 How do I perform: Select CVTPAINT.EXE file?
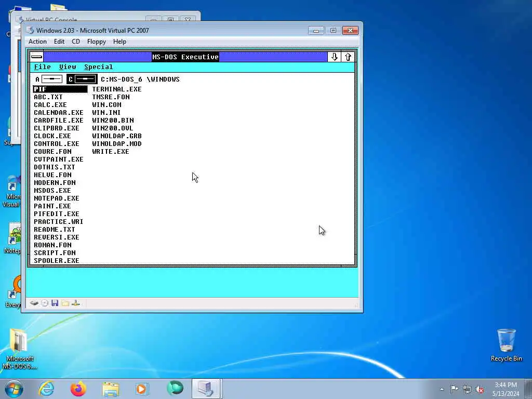[x=58, y=159]
